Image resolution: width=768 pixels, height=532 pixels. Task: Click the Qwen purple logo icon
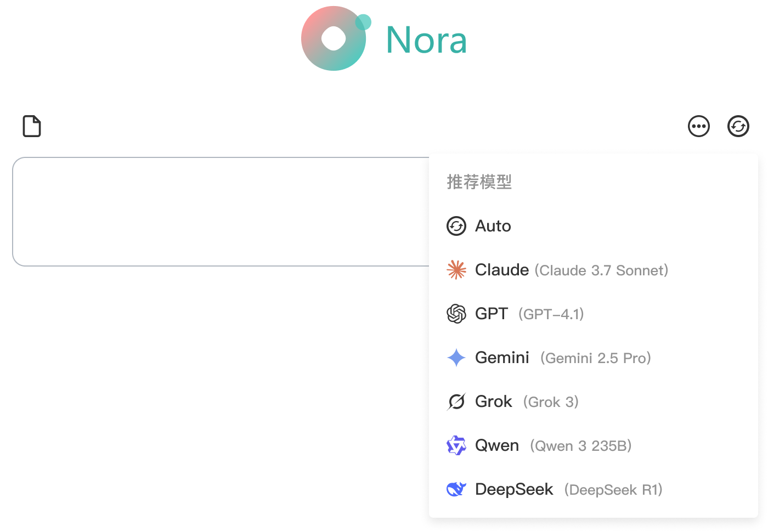(456, 445)
